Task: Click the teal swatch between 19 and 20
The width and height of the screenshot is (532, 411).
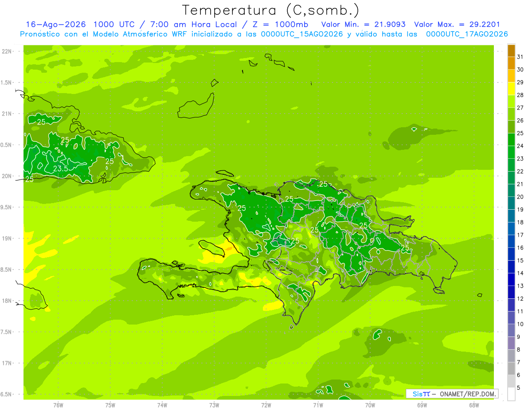Action: point(511,203)
